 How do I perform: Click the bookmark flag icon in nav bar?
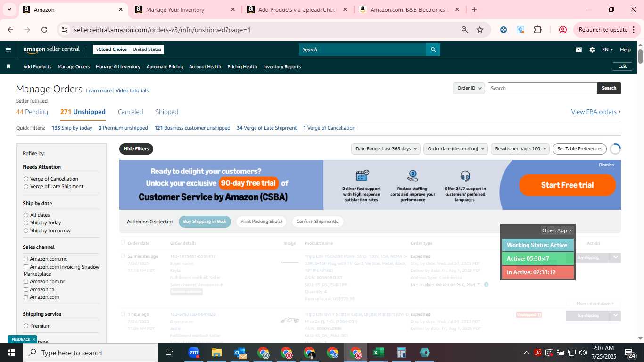pyautogui.click(x=8, y=66)
